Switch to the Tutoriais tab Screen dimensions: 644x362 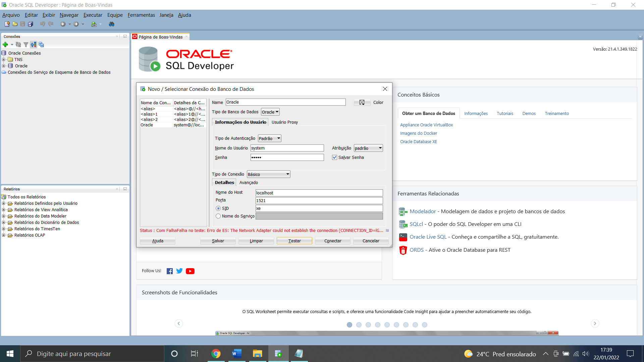pos(505,114)
